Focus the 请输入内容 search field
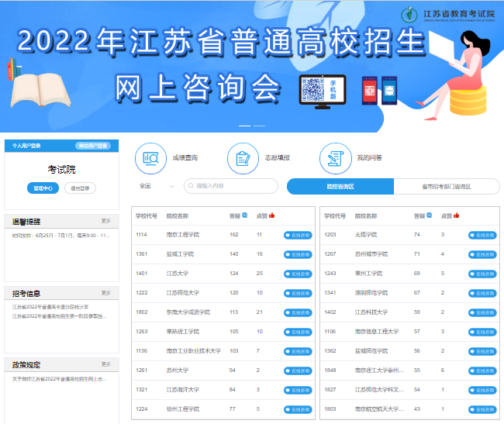504x424 pixels. point(231,186)
